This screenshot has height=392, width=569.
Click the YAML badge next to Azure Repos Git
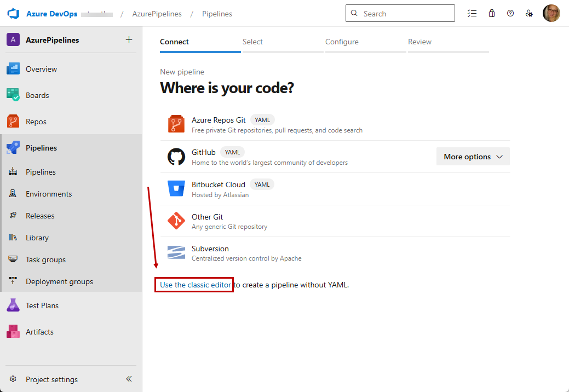(x=262, y=120)
